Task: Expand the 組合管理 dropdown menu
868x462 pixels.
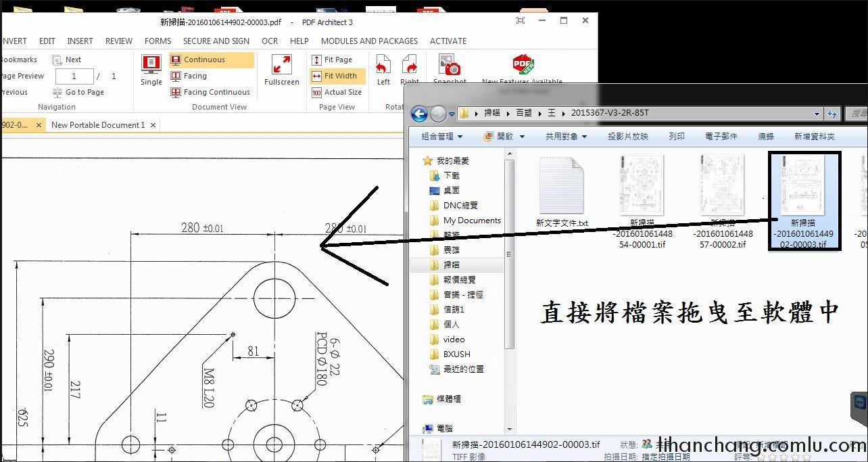Action: point(441,136)
